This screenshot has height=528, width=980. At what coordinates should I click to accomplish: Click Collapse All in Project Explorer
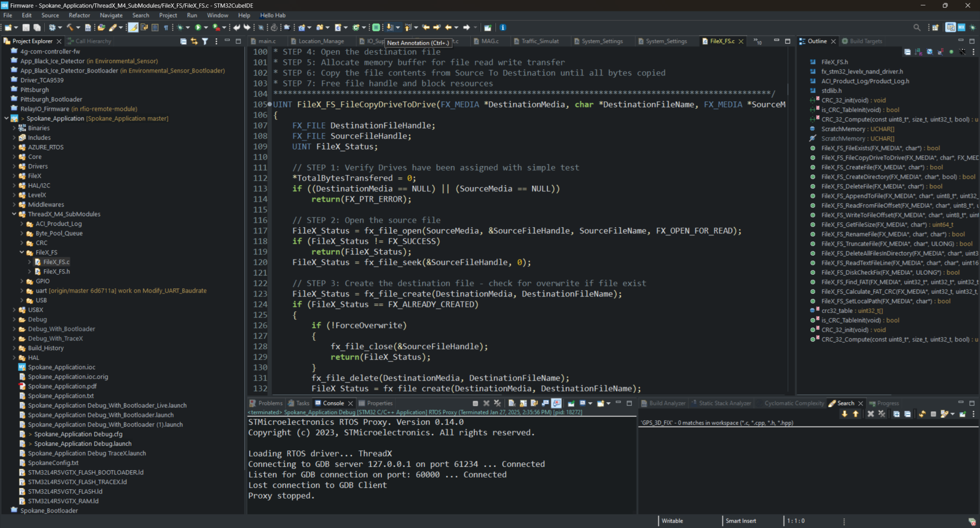point(183,41)
